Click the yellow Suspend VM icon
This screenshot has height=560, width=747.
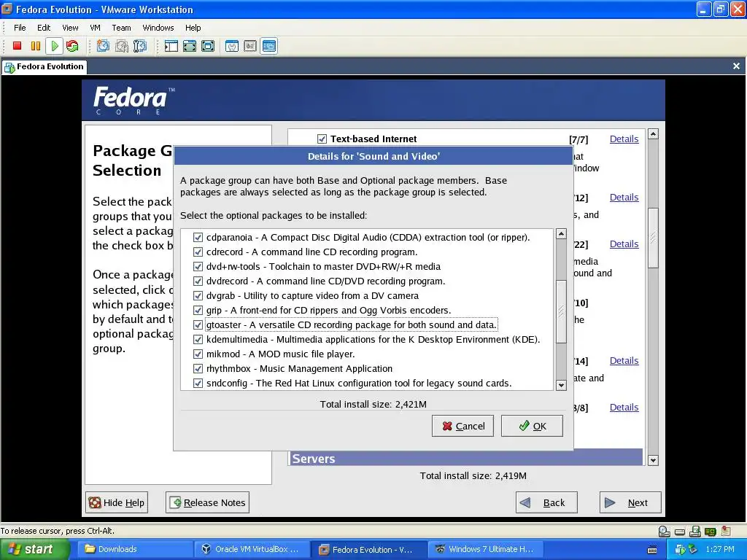(36, 46)
